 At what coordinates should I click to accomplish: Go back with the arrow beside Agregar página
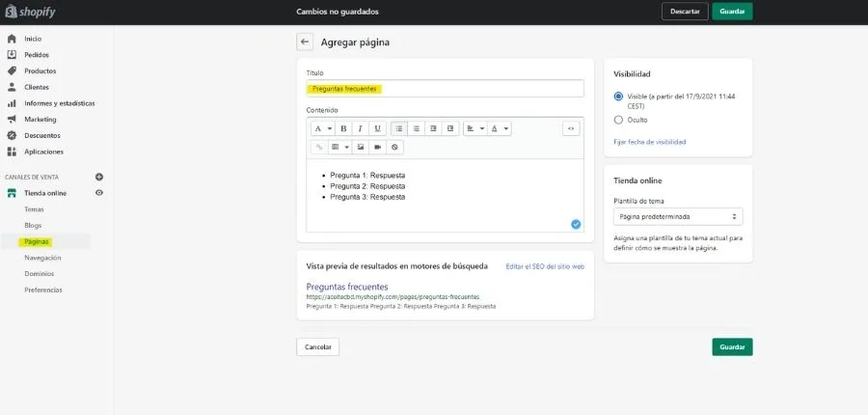[x=305, y=41]
